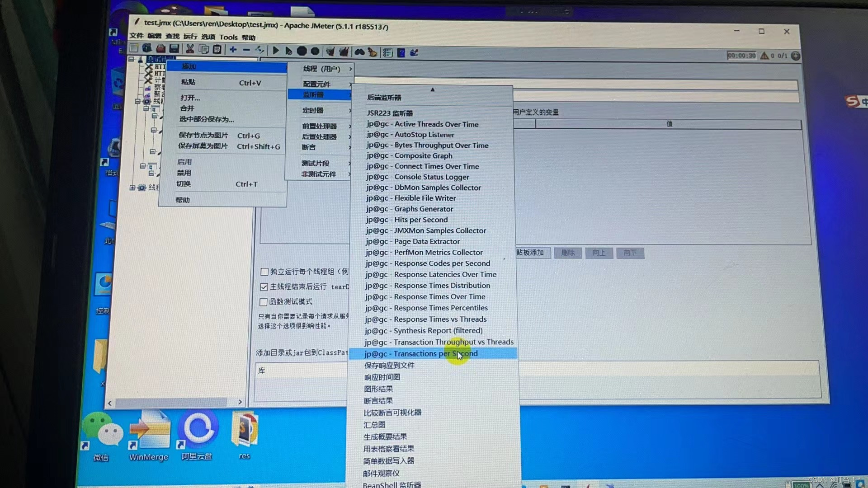Open the Tools menu
Screen dimensions: 868x488
click(x=228, y=37)
